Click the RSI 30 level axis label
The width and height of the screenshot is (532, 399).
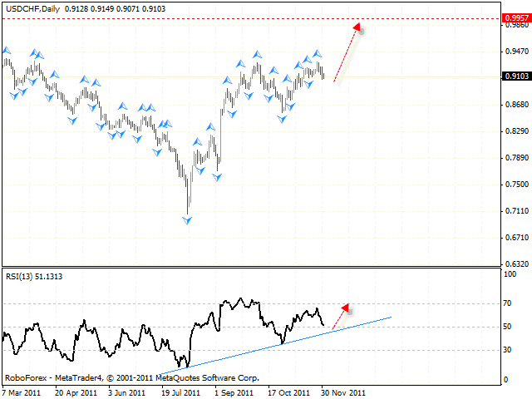509,349
